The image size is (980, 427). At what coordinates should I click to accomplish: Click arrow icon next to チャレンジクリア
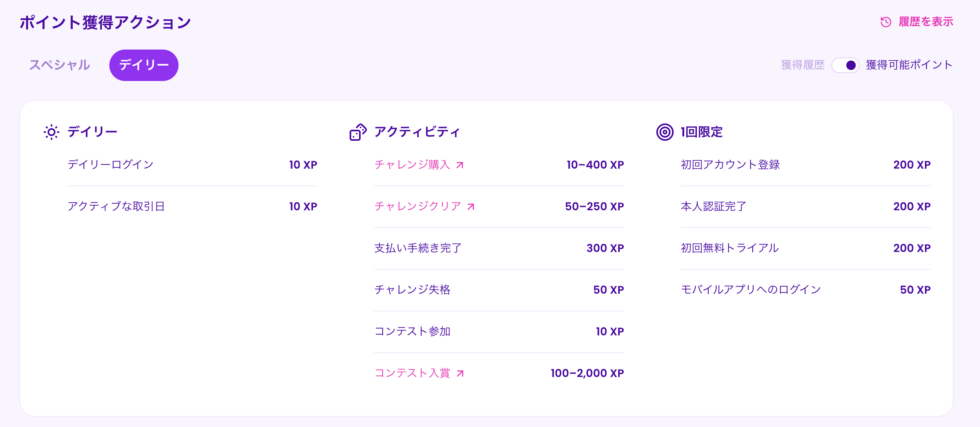tap(471, 207)
